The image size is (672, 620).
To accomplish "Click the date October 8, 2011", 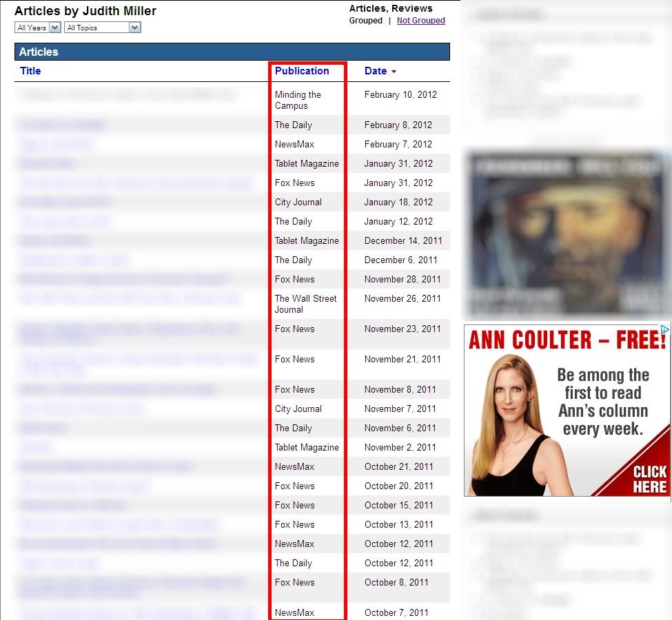I will (x=396, y=583).
